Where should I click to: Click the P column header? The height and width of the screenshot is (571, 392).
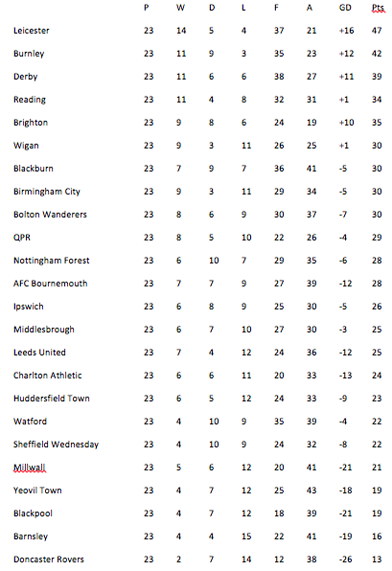[x=147, y=8]
